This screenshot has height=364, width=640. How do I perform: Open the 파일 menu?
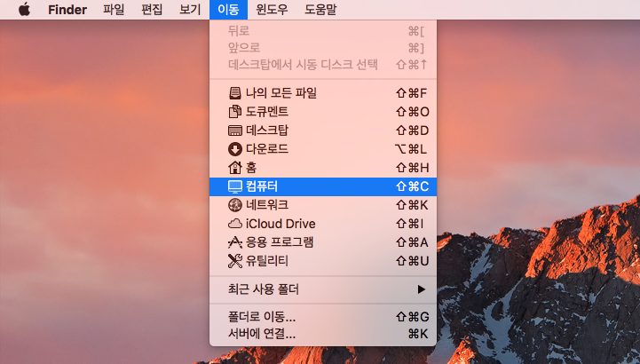click(x=114, y=10)
